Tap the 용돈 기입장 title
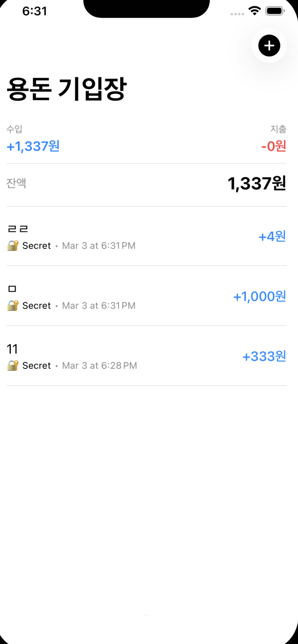This screenshot has width=298, height=644. [x=67, y=89]
